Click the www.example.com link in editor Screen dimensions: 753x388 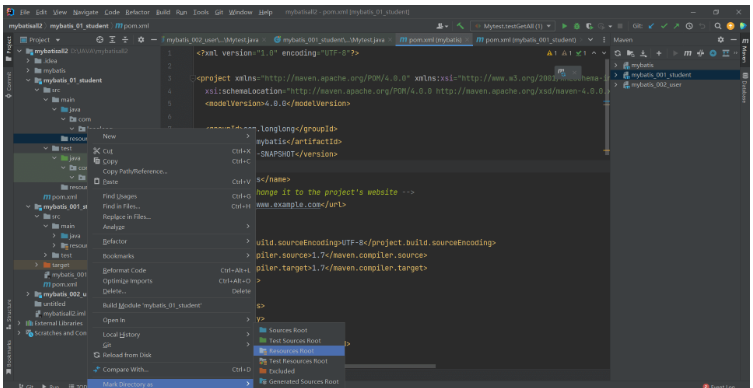[x=288, y=204]
